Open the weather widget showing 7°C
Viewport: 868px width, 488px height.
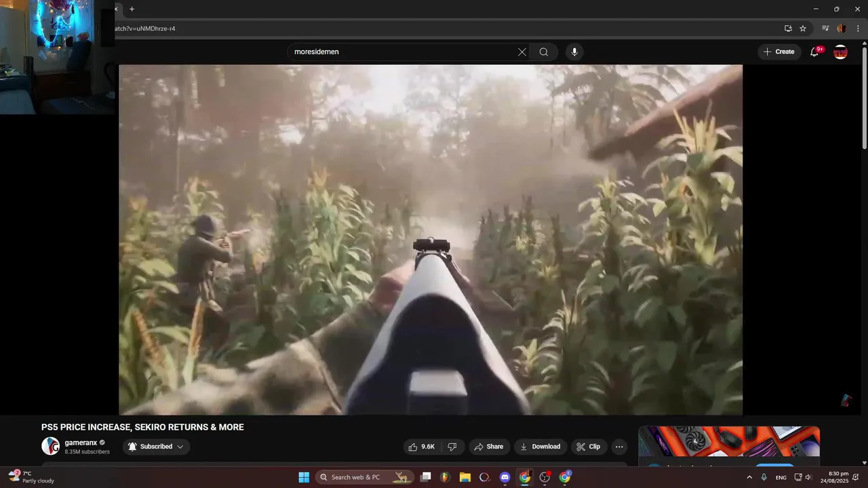(31, 477)
